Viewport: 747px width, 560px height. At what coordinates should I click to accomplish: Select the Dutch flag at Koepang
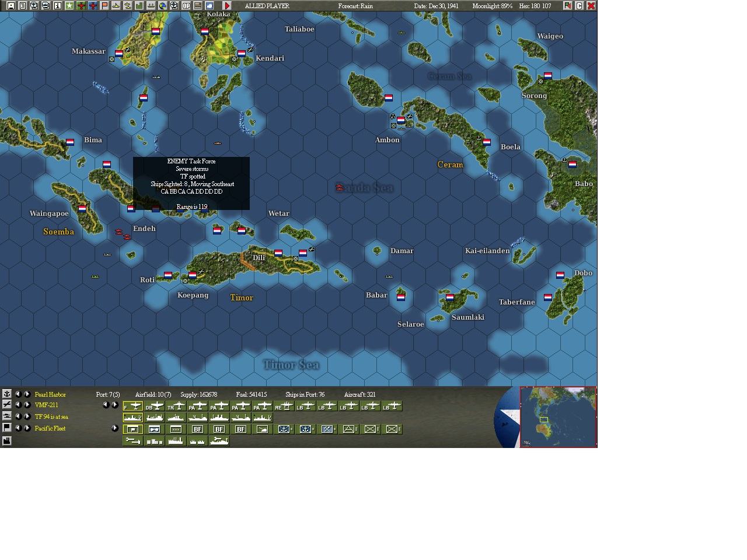click(193, 275)
